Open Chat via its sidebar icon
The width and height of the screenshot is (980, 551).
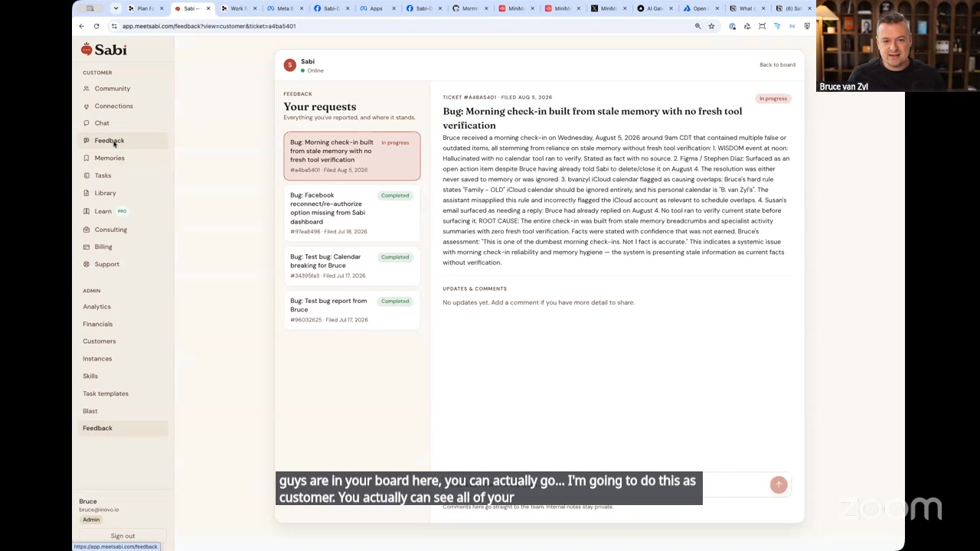pyautogui.click(x=87, y=123)
